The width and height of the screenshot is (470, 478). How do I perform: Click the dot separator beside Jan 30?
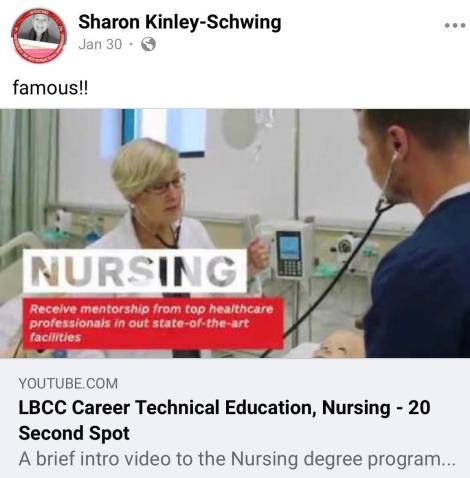132,44
